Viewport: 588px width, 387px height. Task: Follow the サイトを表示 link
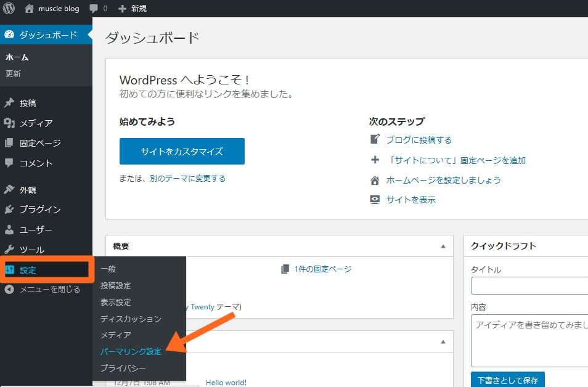[411, 200]
